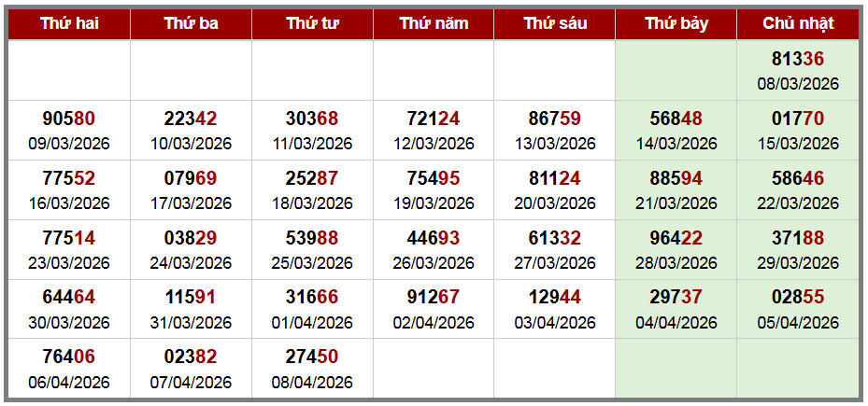Click result 90580 dated 09/03/2026
Screen dimensions: 868x406
coord(69,119)
